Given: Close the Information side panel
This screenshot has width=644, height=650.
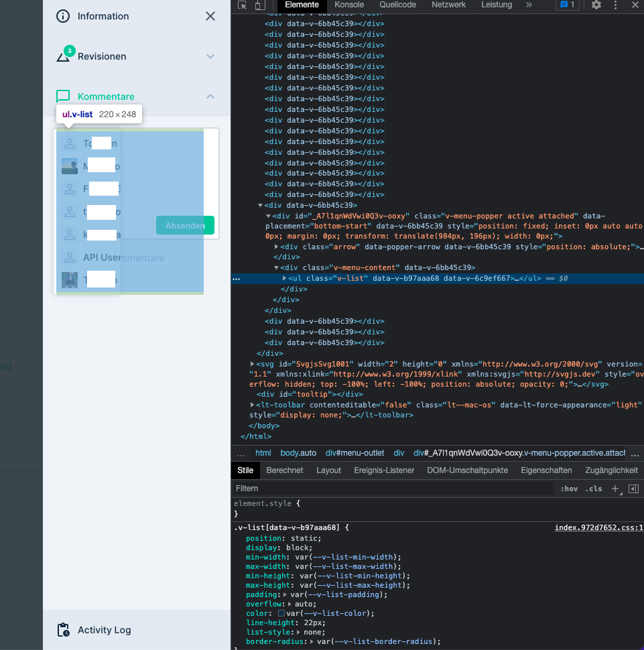Looking at the screenshot, I should (210, 16).
